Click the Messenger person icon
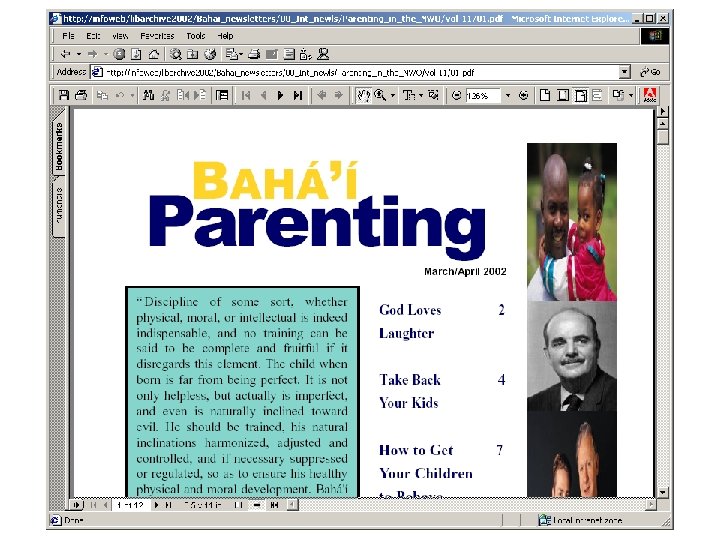Viewport: 720px width, 540px height. point(323,54)
